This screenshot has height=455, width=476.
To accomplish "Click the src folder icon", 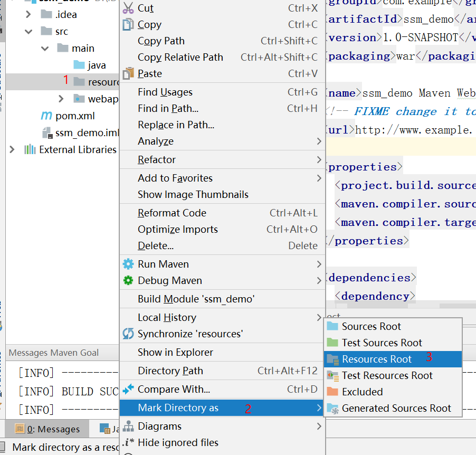I will tap(46, 31).
